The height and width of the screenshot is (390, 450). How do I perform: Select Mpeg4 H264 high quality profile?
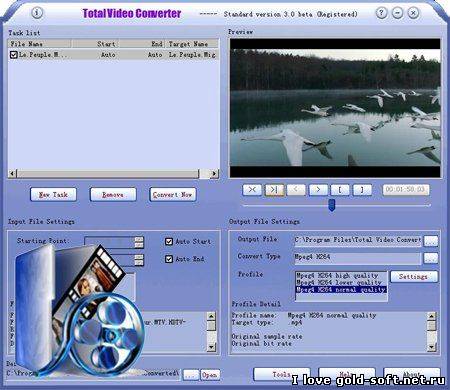pos(337,276)
